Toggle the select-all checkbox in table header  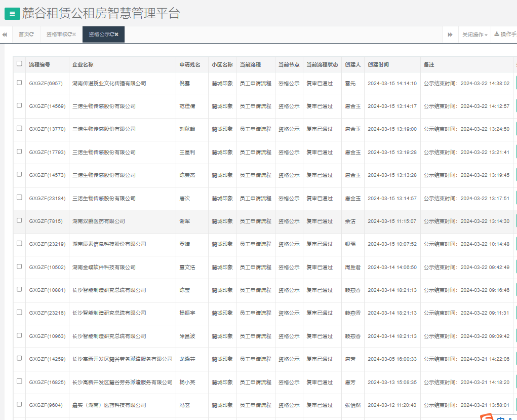click(19, 64)
